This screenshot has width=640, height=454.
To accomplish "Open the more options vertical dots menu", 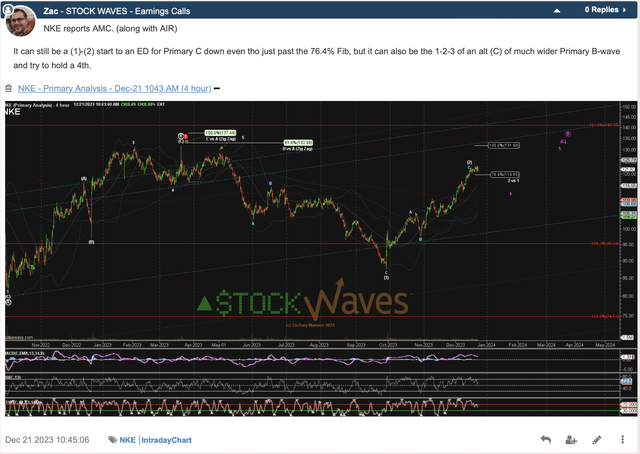I will point(622,440).
